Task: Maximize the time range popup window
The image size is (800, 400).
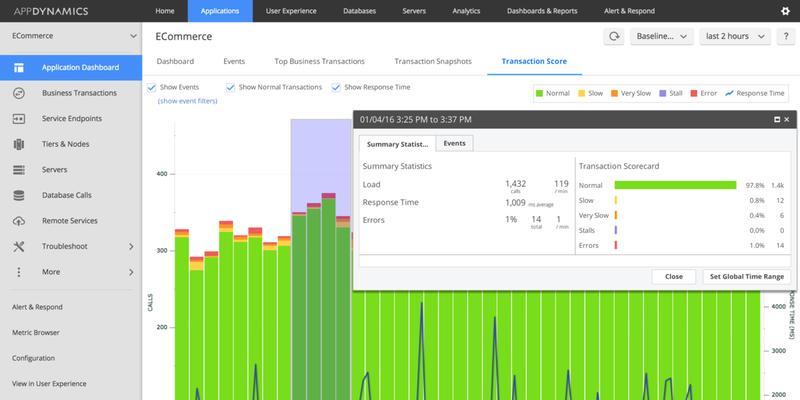Action: [x=777, y=119]
